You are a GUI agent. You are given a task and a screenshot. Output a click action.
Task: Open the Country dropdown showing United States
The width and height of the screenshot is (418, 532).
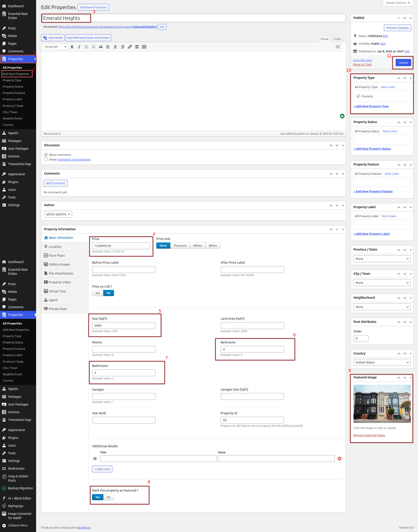tap(382, 362)
